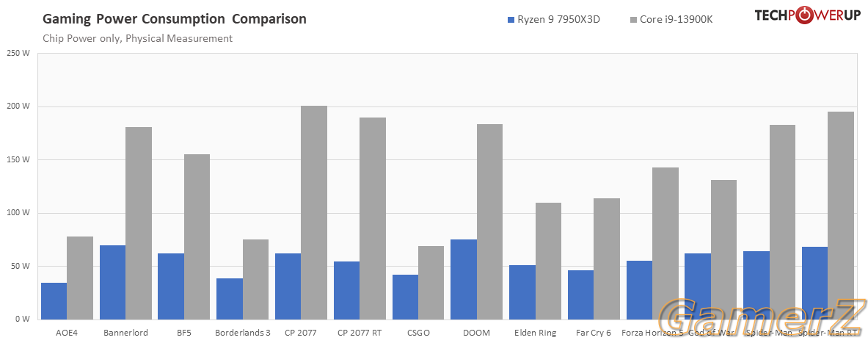868x343 pixels.
Task: Select the gray Core i9 bar for CSGO
Action: tap(431, 283)
